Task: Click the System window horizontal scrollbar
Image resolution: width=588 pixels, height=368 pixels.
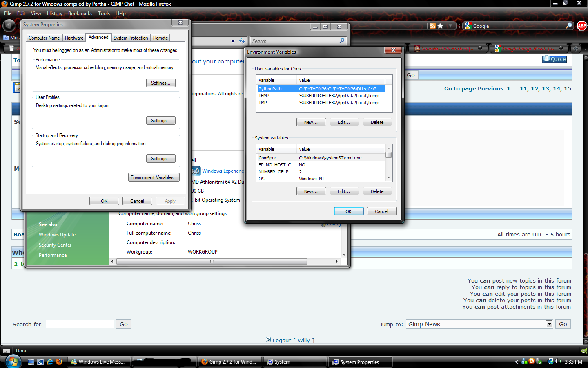Action: tap(212, 261)
